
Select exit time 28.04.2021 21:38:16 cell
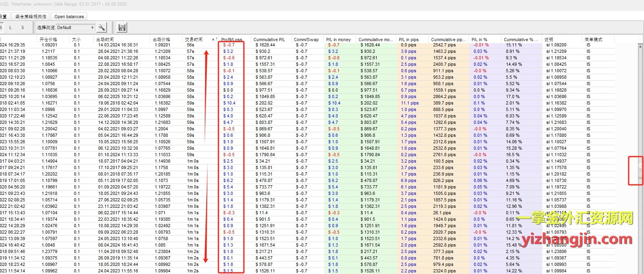tap(118, 51)
